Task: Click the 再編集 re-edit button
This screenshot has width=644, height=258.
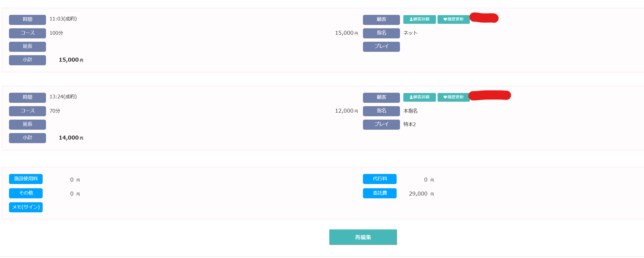Action: (363, 237)
